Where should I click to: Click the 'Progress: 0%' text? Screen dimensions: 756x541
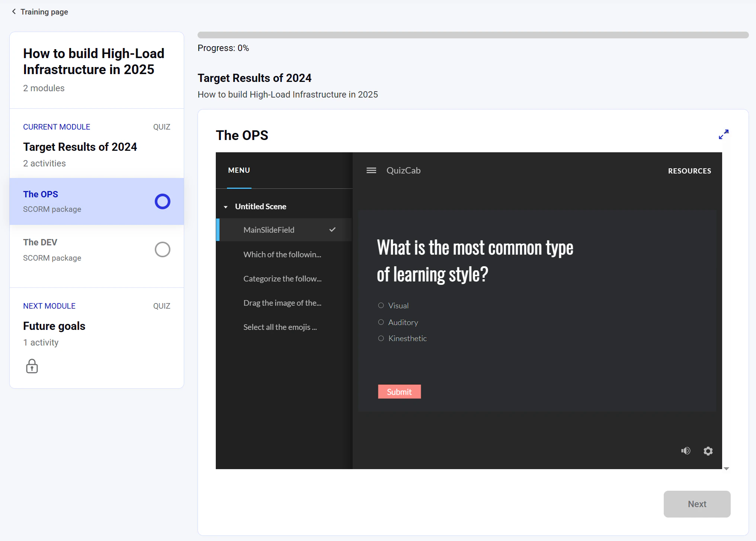[223, 48]
